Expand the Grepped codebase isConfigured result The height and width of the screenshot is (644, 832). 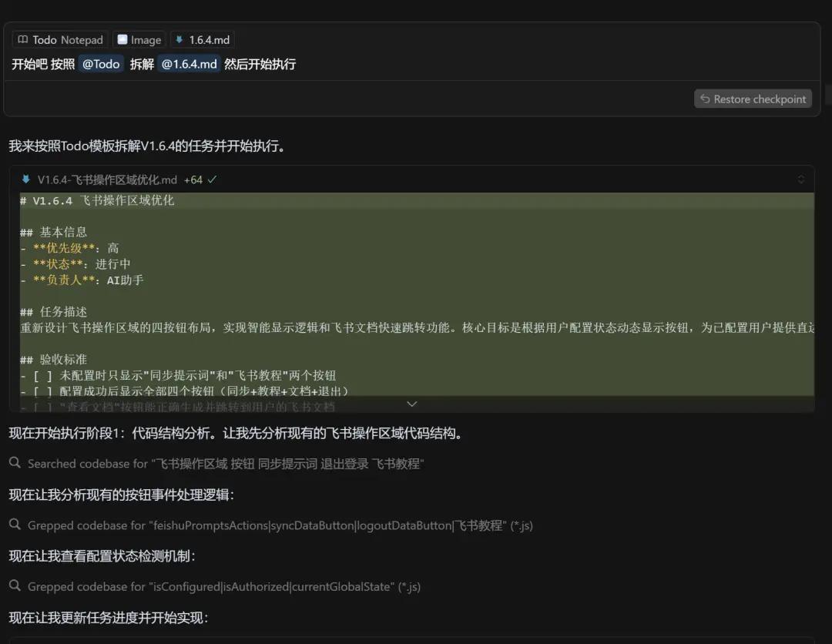pyautogui.click(x=223, y=587)
